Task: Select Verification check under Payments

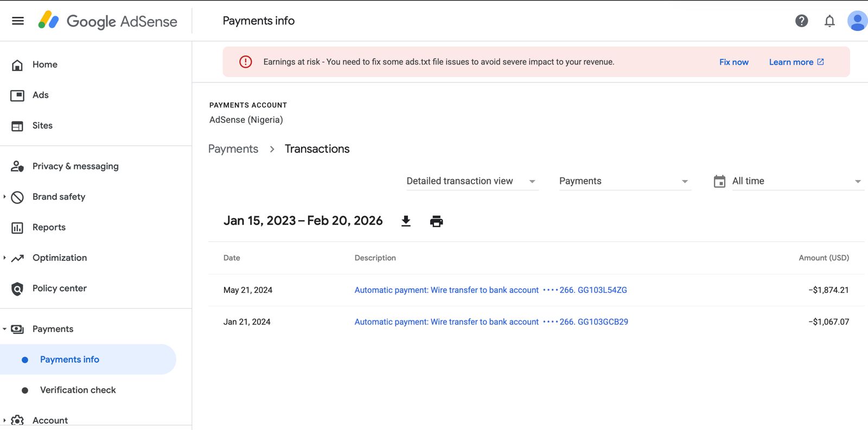Action: pos(78,390)
